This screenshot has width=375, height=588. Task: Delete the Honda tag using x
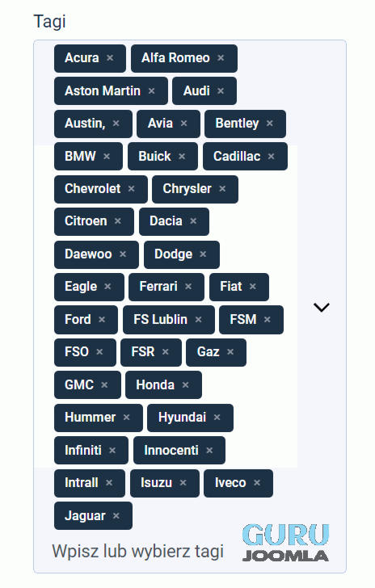185,384
